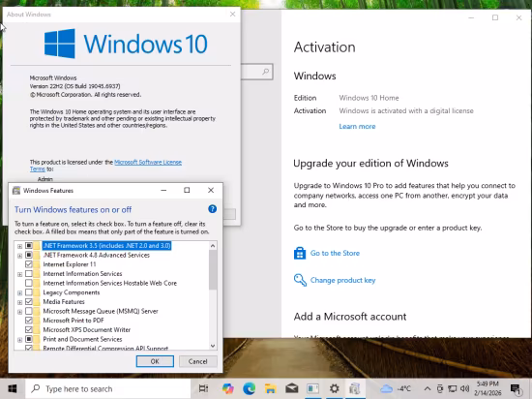Expand the Media Features node
Viewport: 532px width, 399px height.
pyautogui.click(x=19, y=302)
